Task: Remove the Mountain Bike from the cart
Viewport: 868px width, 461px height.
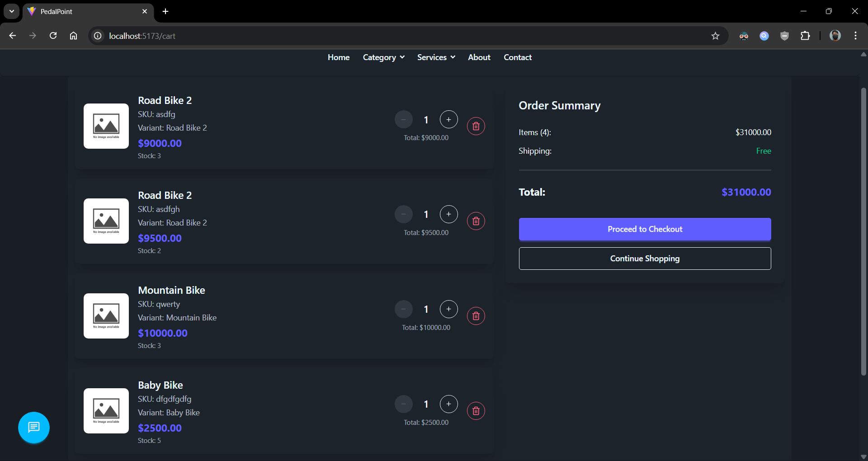Action: 476,316
